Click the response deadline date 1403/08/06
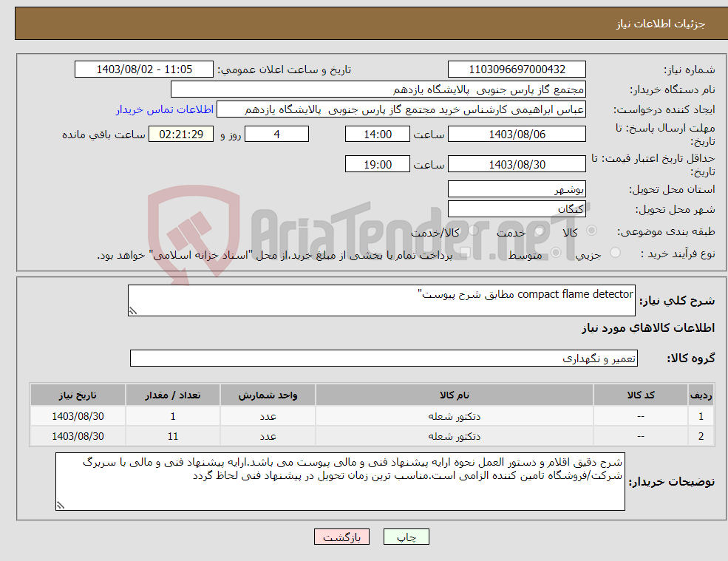The width and height of the screenshot is (728, 561). click(517, 135)
